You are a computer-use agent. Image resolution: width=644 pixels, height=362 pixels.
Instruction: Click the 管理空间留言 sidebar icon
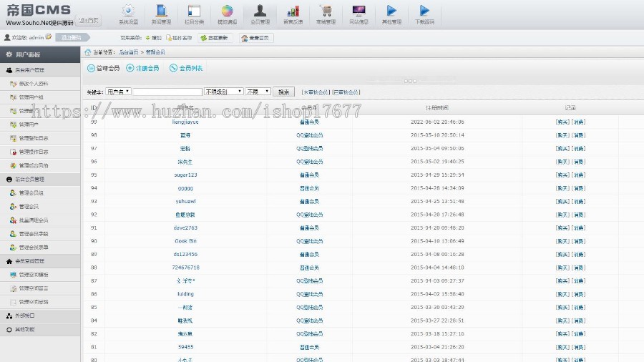click(13, 288)
